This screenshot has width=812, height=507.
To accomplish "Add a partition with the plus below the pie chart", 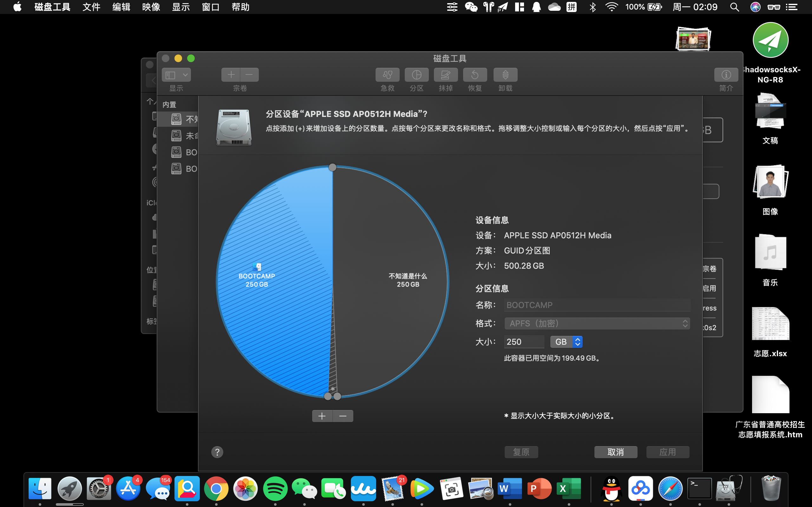I will click(322, 416).
